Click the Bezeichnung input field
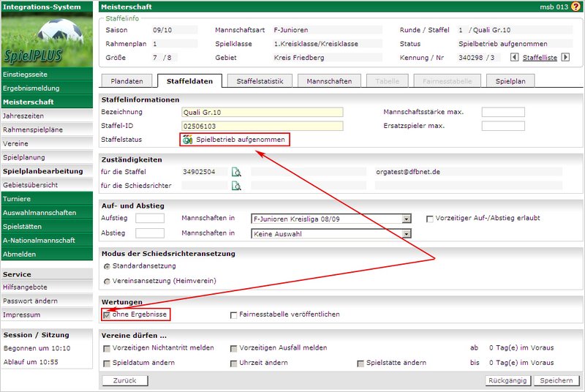585x392 pixels. (261, 113)
